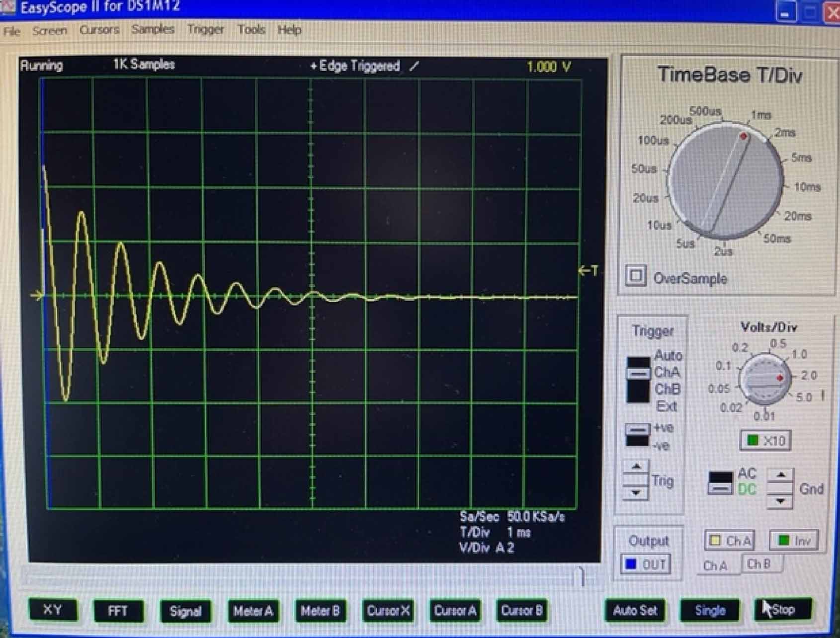Set Volts/Div knob to 0.5

click(778, 344)
